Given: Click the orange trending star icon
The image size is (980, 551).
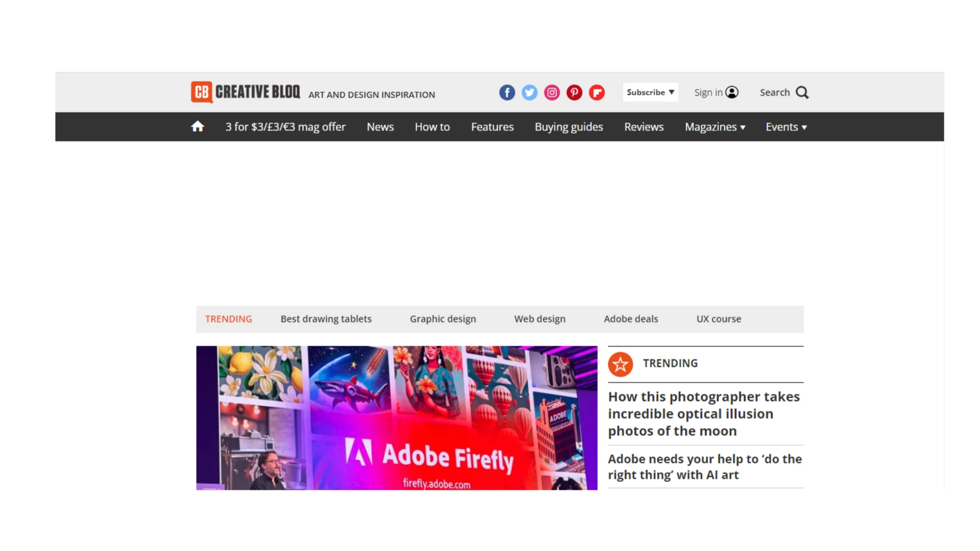Looking at the screenshot, I should 620,364.
